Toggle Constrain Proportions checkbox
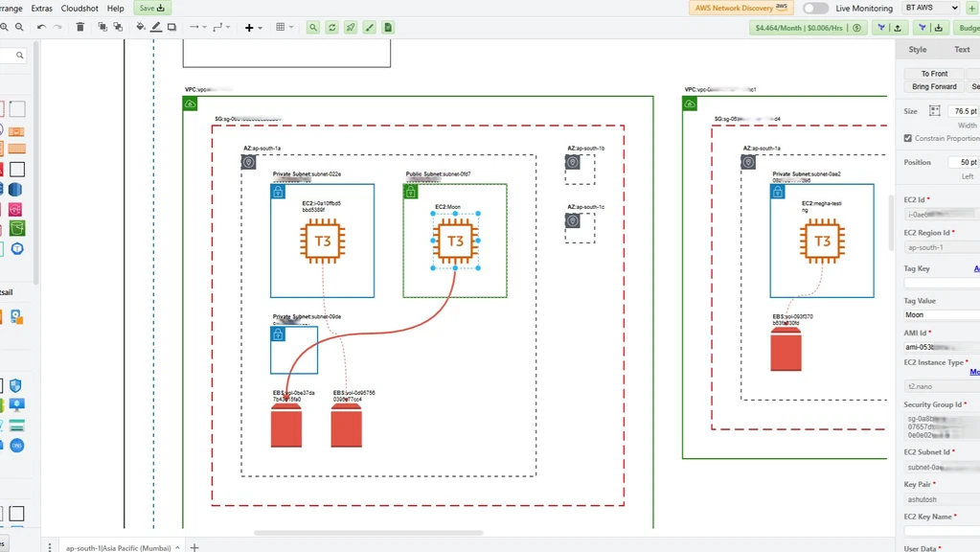Screen dimensions: 980x552 pyautogui.click(x=907, y=138)
